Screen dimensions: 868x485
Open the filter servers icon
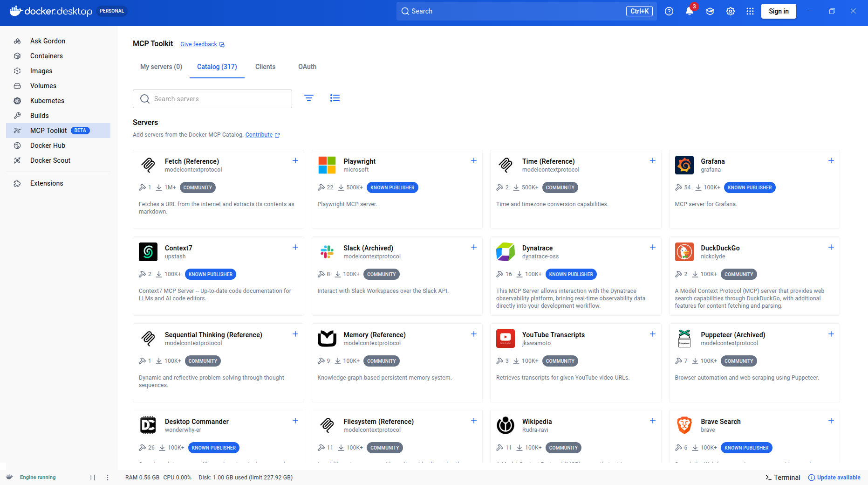[x=308, y=98]
